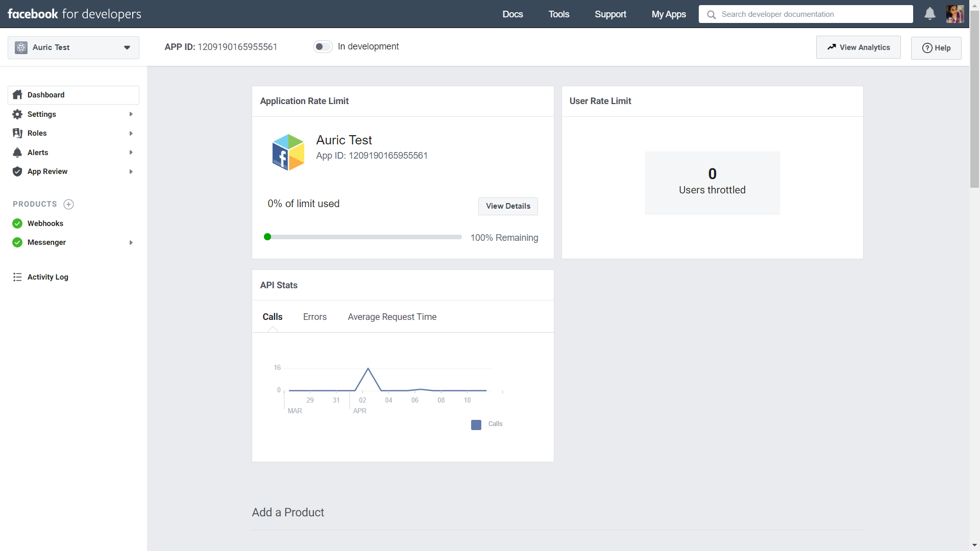The image size is (980, 551).
Task: Expand the App Review submenu arrow
Action: [131, 171]
